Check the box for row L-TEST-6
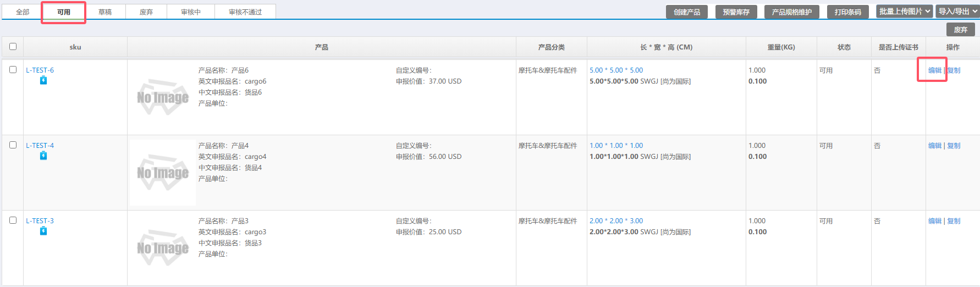Screen dimensions: 980x287 13,70
